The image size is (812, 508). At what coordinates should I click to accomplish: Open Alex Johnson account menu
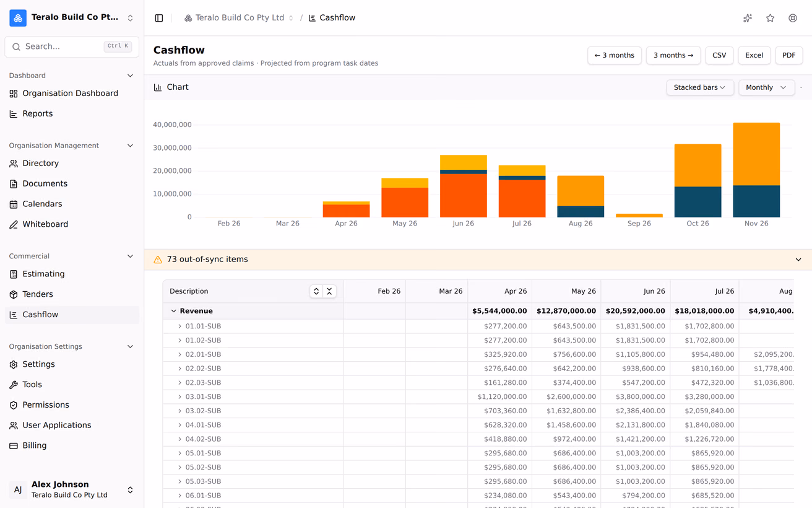click(x=72, y=490)
